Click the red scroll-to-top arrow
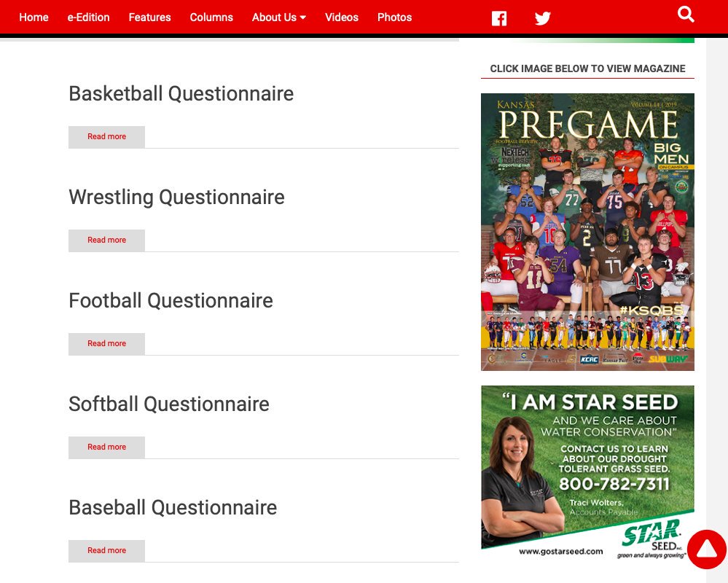 pyautogui.click(x=706, y=550)
